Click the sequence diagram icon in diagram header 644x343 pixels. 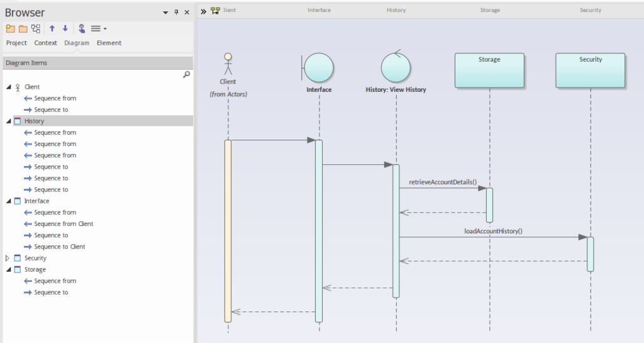coord(216,11)
